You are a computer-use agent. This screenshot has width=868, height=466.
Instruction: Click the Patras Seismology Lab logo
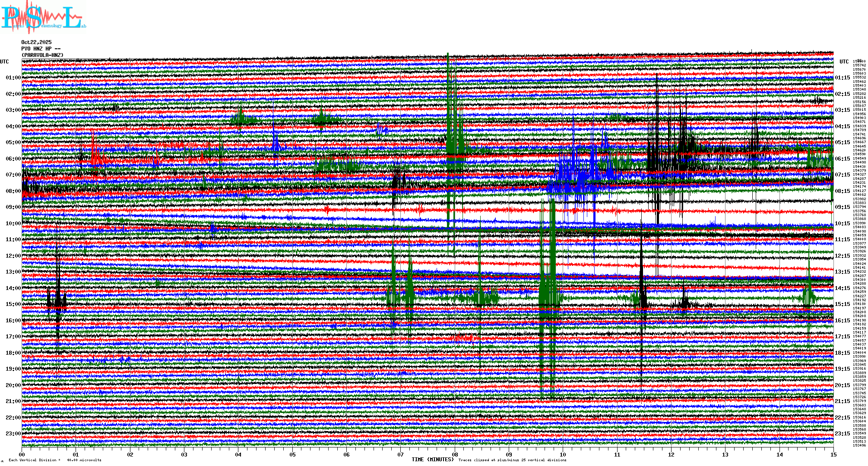click(x=43, y=17)
